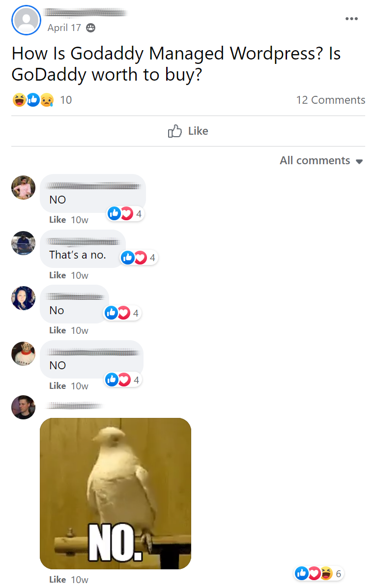This screenshot has height=588, width=376.
Task: Expand the All comments sort dropdown
Action: point(321,160)
